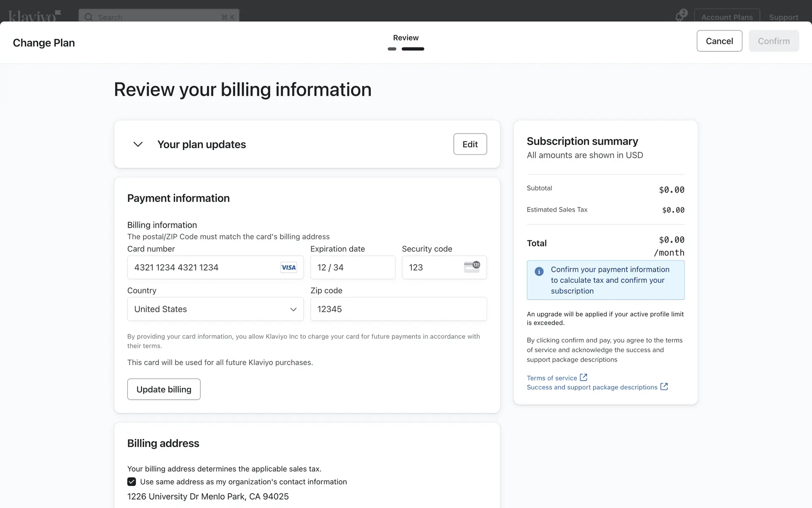This screenshot has height=508, width=812.
Task: Click the Update billing button
Action: tap(164, 389)
